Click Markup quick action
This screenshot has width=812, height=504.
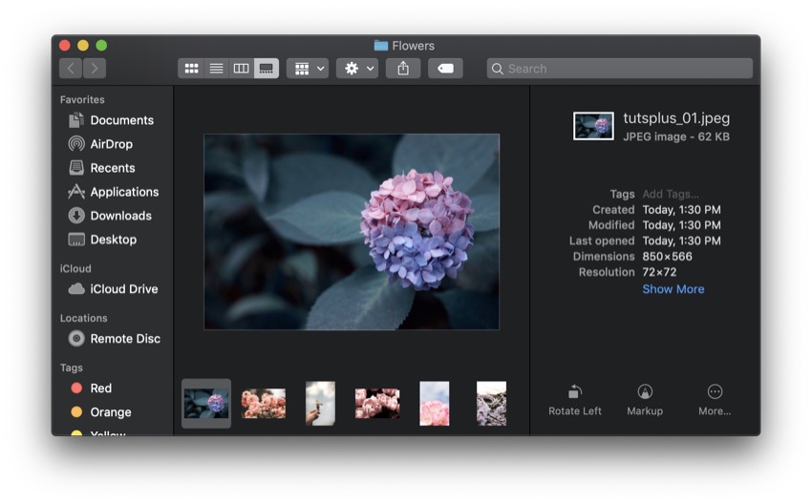tap(645, 400)
